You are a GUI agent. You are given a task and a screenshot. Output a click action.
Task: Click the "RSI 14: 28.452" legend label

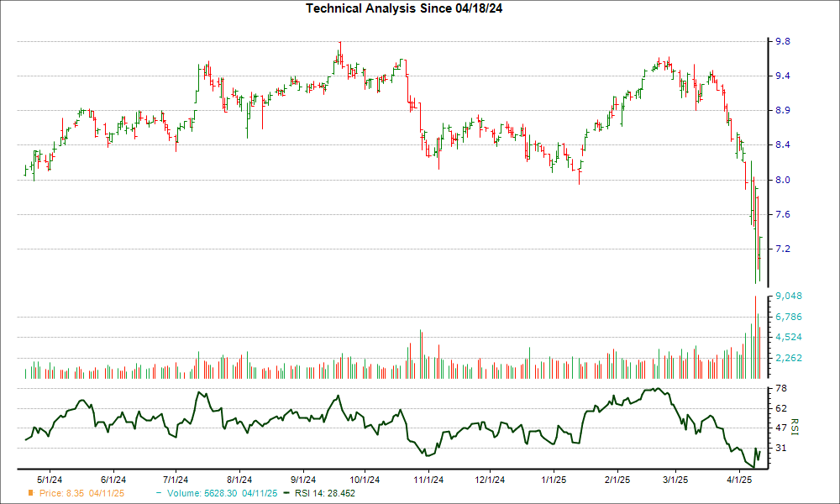[333, 494]
